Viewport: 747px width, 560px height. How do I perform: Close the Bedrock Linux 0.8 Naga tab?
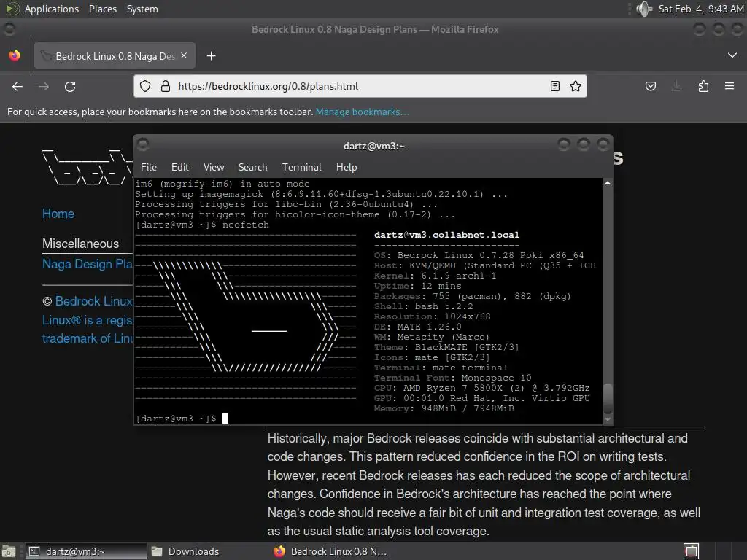[x=184, y=55]
